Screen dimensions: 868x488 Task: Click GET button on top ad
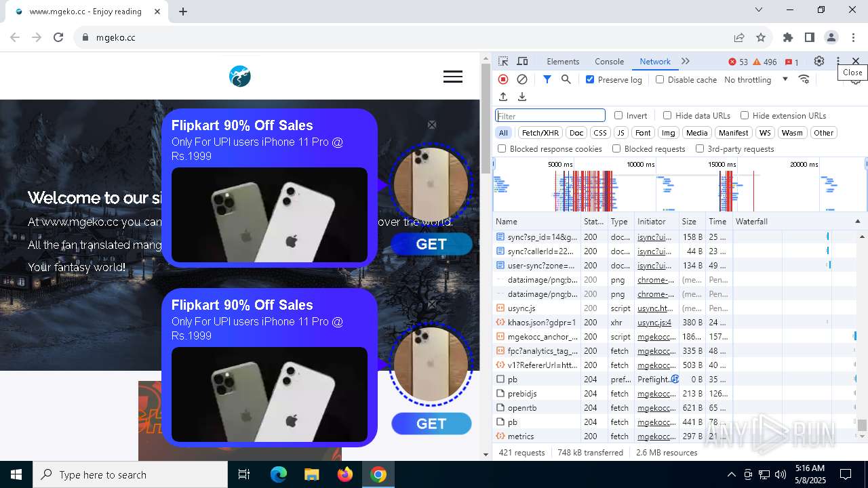(431, 244)
